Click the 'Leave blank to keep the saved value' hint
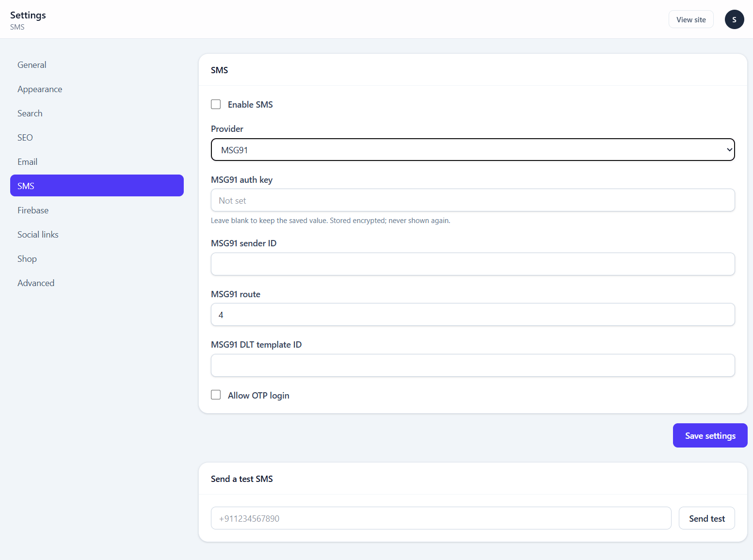 coord(331,221)
